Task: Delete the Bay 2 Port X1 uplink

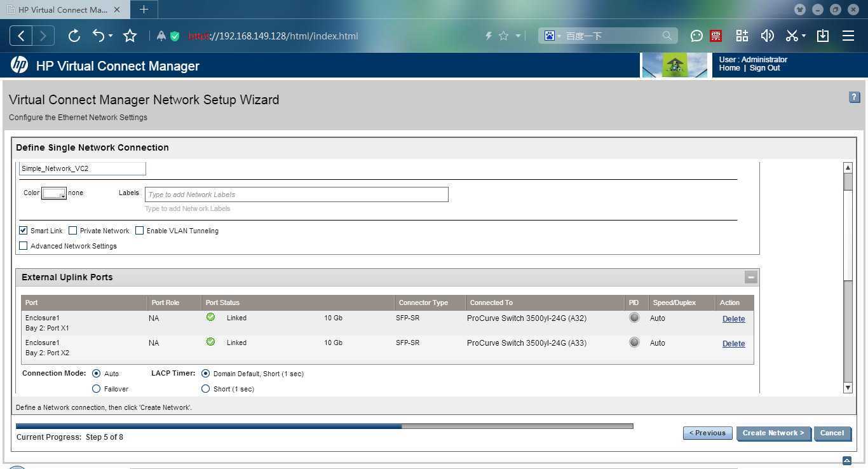Action: coord(733,319)
